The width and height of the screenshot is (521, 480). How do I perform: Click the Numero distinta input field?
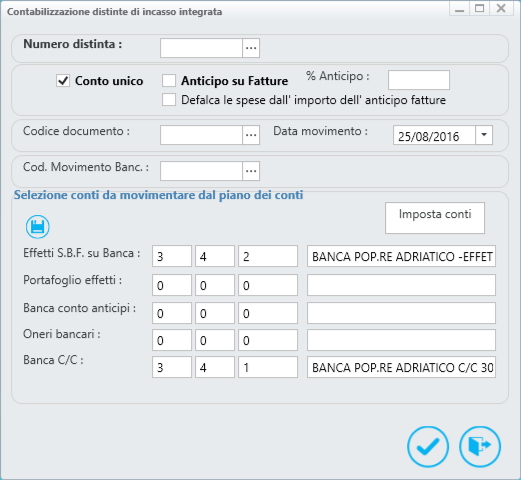tap(201, 48)
